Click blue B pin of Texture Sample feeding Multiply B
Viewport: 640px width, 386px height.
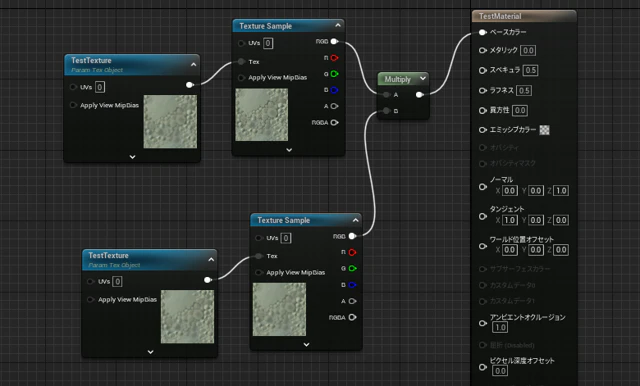(x=352, y=285)
